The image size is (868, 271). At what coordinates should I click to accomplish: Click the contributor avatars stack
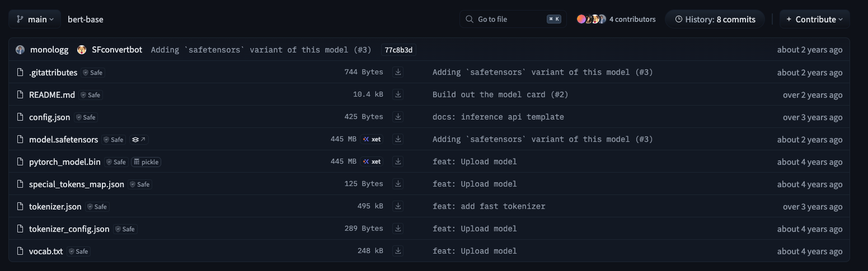coord(592,19)
